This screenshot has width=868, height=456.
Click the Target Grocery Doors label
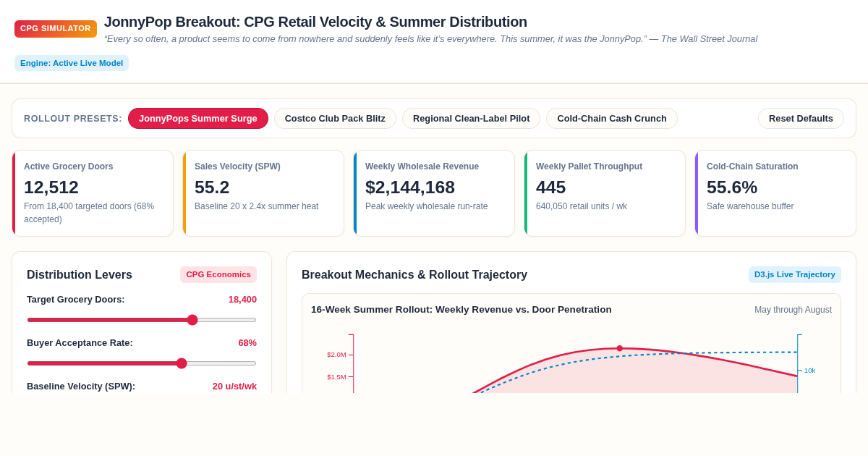pyautogui.click(x=76, y=300)
